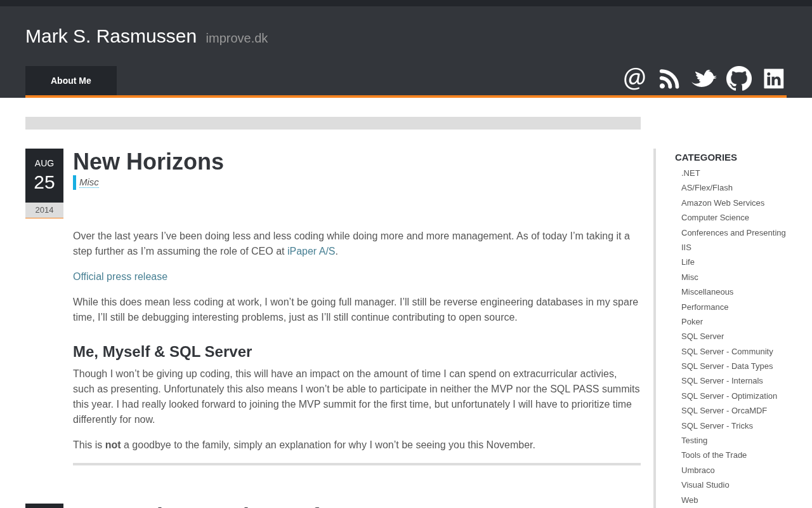Open Conferences and Presenting category
The height and width of the screenshot is (508, 812).
(x=733, y=233)
